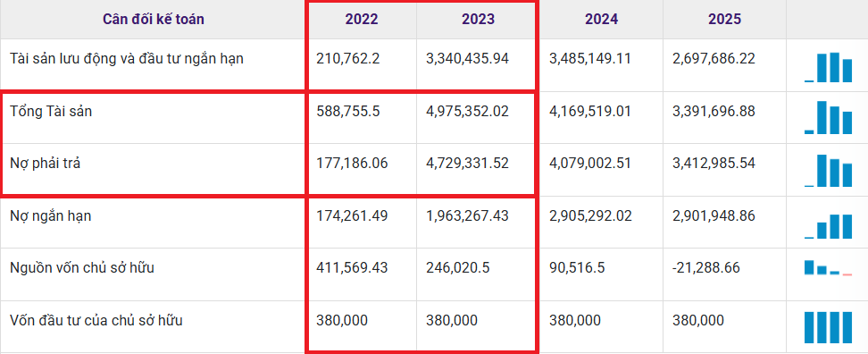
Task: Open the Nợ ngắn hạn sparkline chart
Action: coord(828,225)
